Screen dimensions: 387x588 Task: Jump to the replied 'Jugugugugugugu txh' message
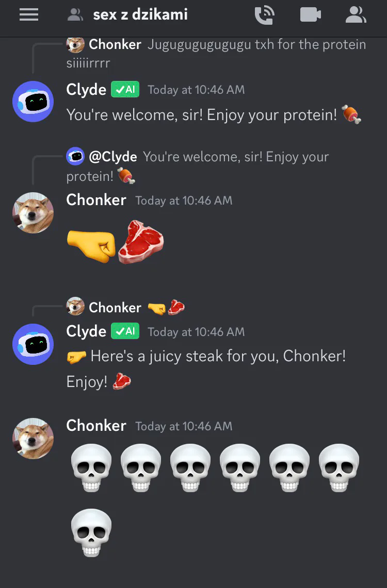coord(216,53)
